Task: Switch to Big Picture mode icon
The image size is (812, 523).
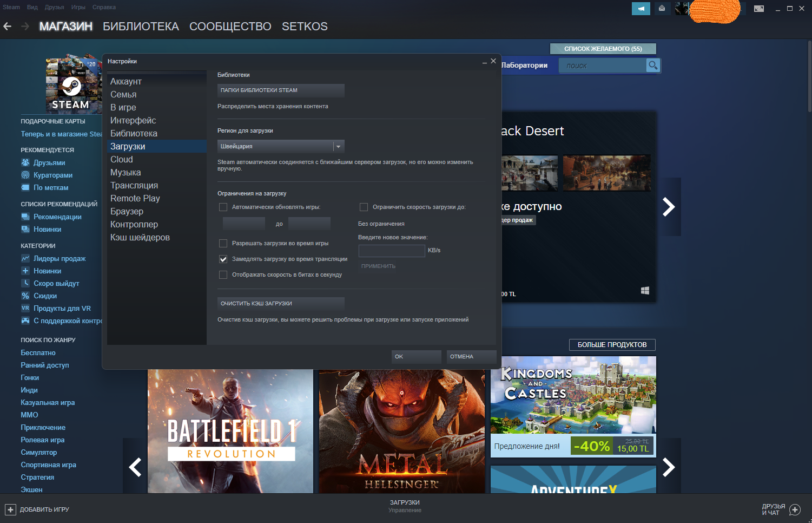Action: click(x=759, y=9)
